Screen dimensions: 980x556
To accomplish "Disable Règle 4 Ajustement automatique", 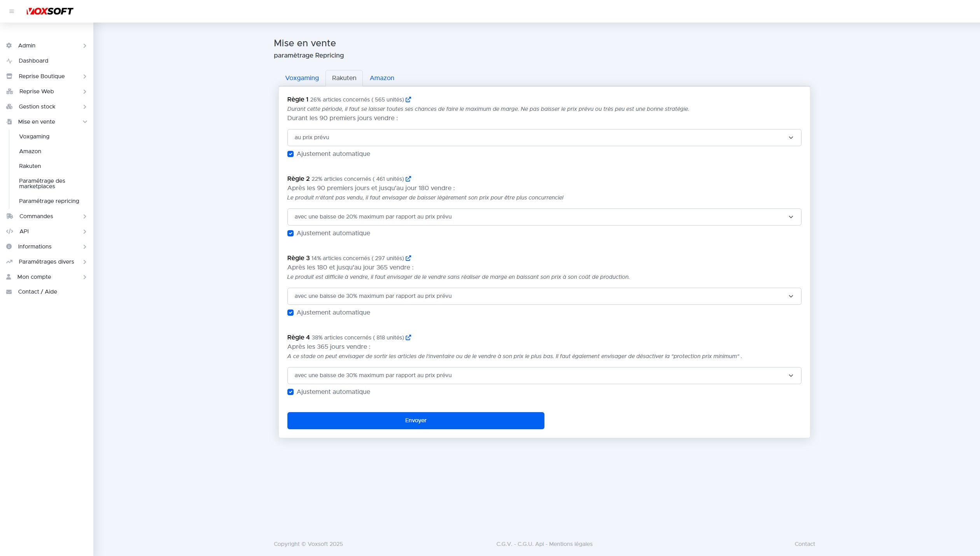I will 290,392.
